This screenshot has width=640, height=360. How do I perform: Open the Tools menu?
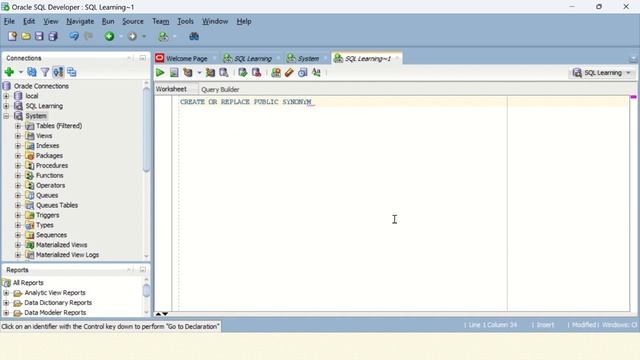(185, 21)
